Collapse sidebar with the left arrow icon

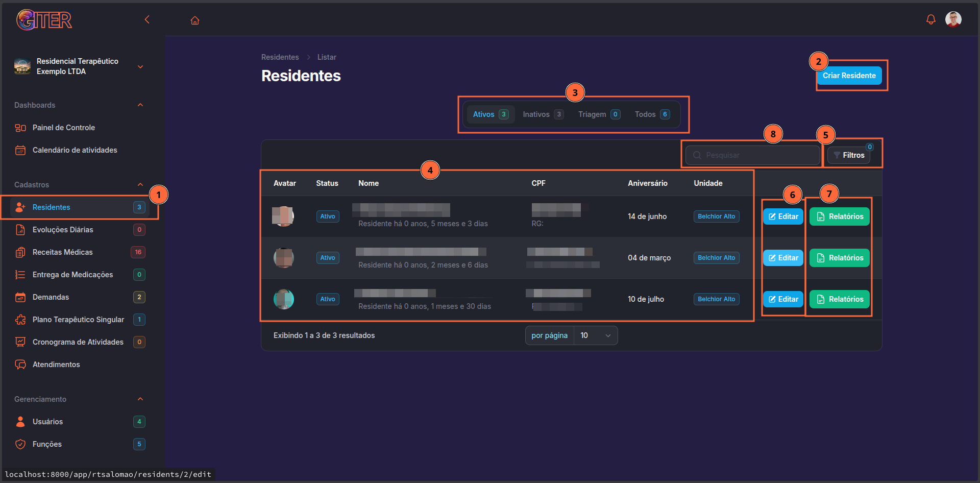pyautogui.click(x=147, y=19)
